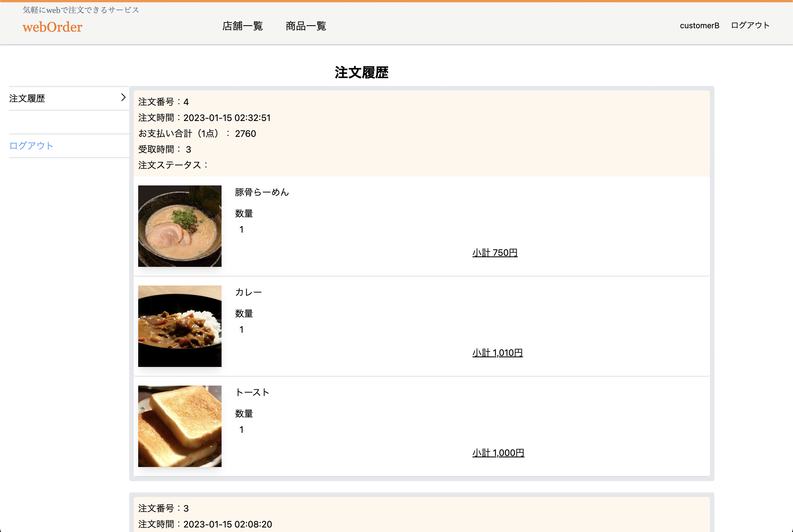Open 小計 750円 link for 豚骨らーめん
Screen dimensions: 793x532
click(x=495, y=252)
